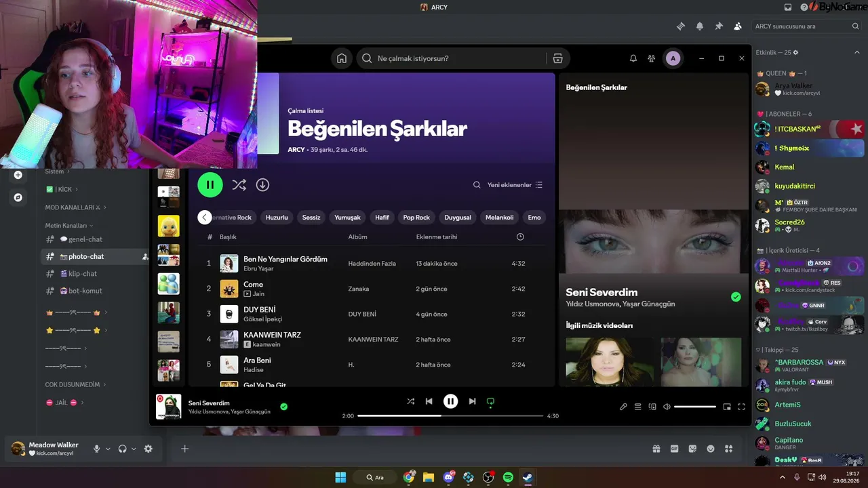Open Spotify browse icon in search bar
Screen dimensions: 868x488
click(557, 58)
